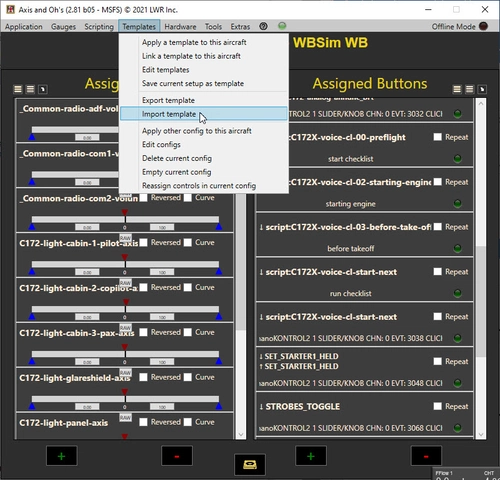Open the Gauges menu
Viewport: 500px width, 480px height.
(63, 27)
